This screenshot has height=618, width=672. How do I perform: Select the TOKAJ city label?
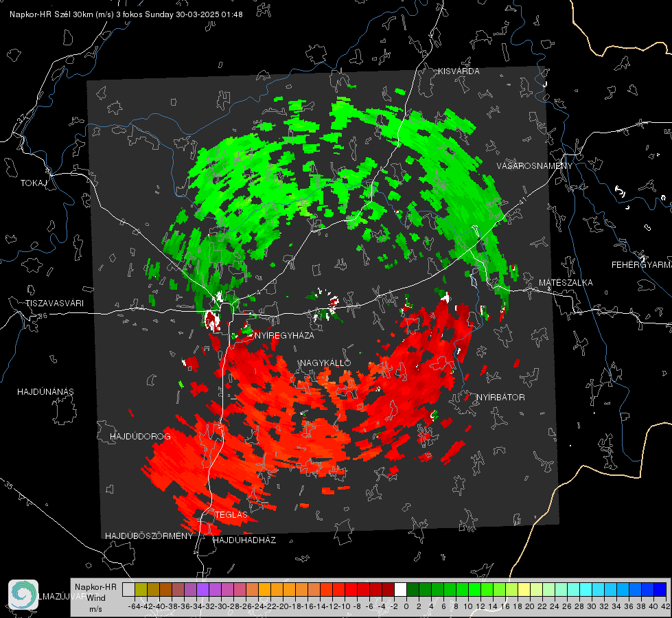[x=34, y=183]
